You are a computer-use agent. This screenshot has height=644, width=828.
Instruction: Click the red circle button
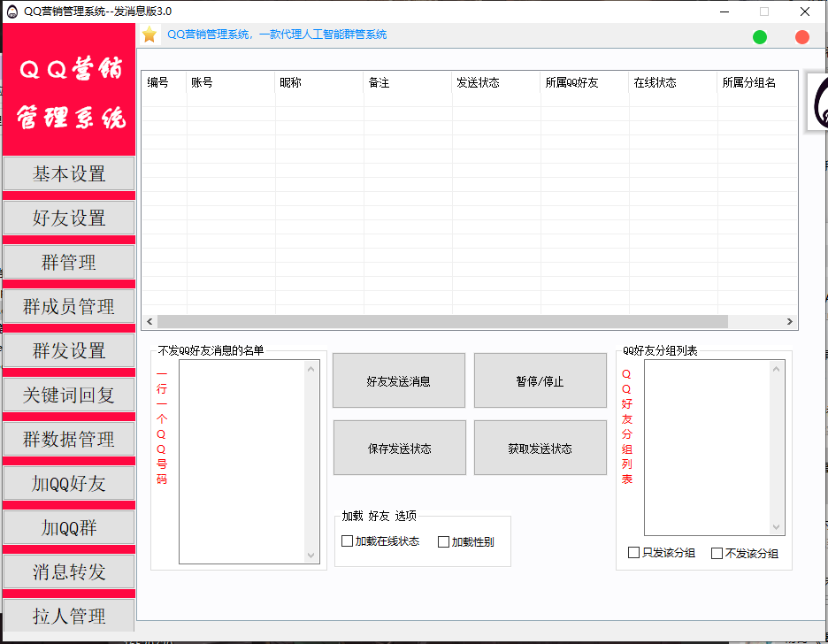802,37
